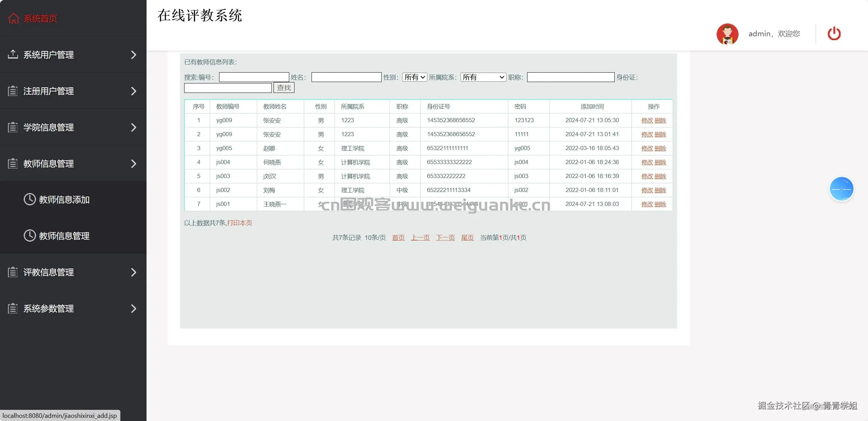Image resolution: width=868 pixels, height=421 pixels.
Task: Open the 系统首页 menu item
Action: pos(40,19)
